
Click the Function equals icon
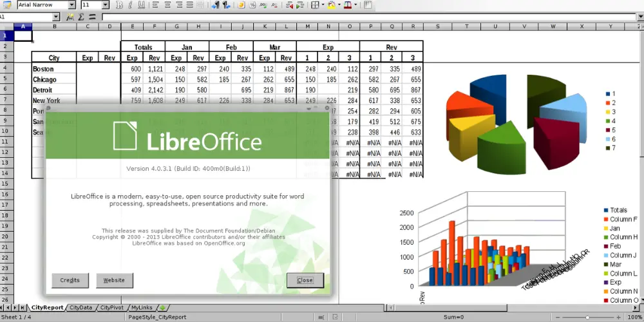coord(92,17)
